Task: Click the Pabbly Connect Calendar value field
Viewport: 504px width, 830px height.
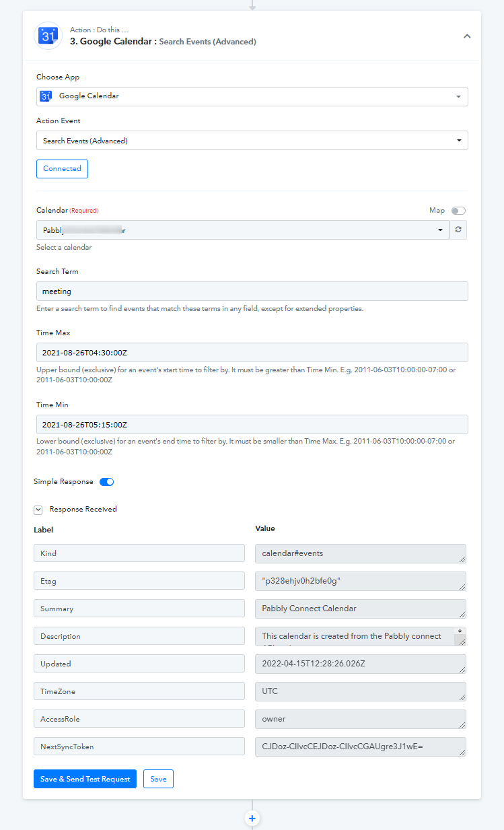Action: coord(361,609)
